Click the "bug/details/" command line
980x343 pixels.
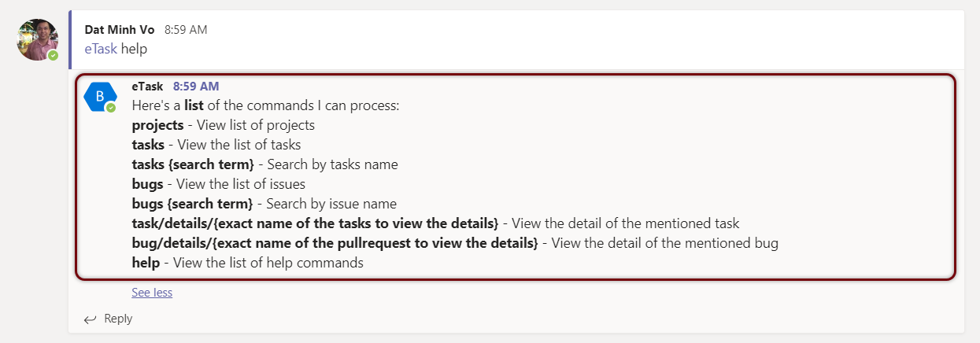335,243
